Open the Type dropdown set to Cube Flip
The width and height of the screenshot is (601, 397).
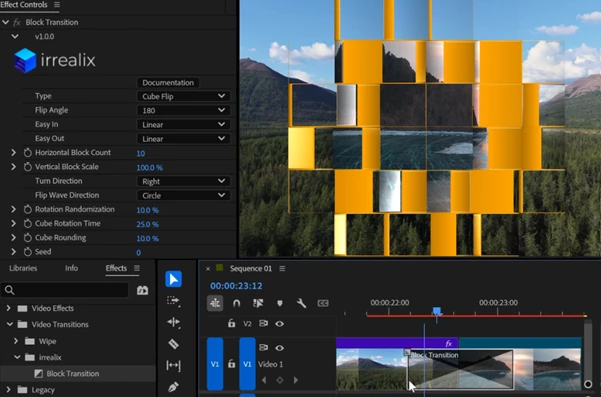coord(184,96)
